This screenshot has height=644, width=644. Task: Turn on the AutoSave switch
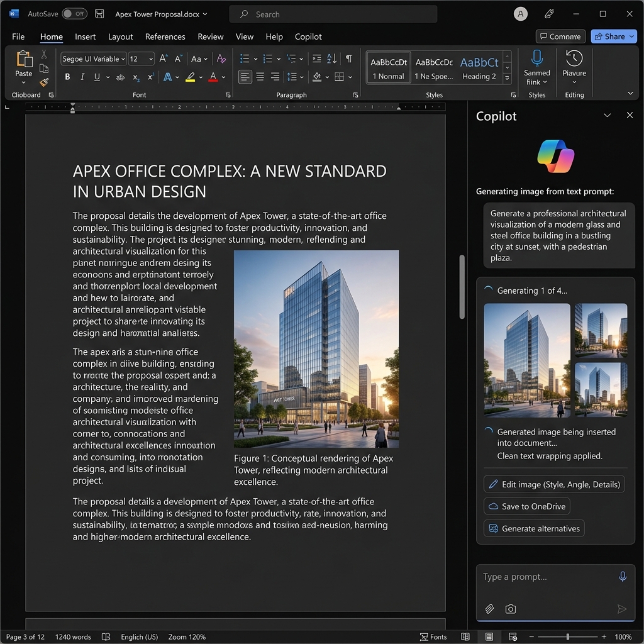tap(74, 13)
